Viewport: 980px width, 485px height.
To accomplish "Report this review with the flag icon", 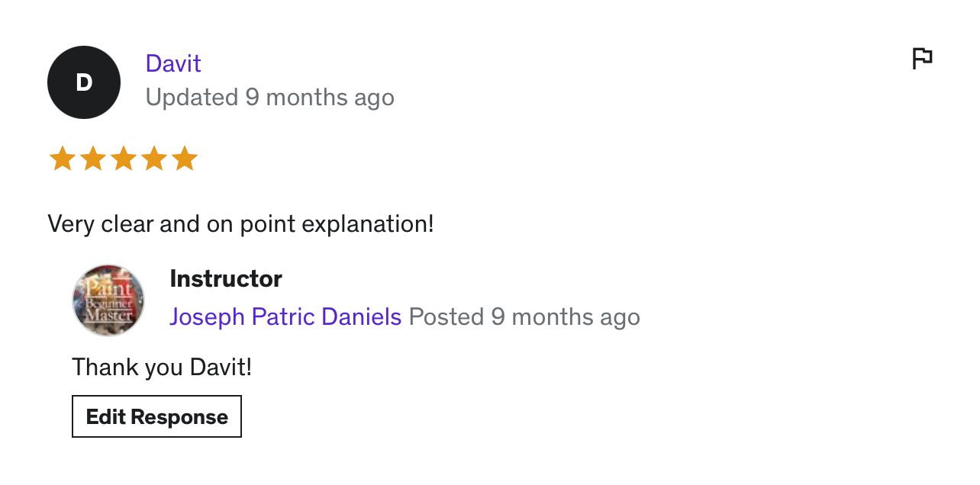I will point(922,58).
